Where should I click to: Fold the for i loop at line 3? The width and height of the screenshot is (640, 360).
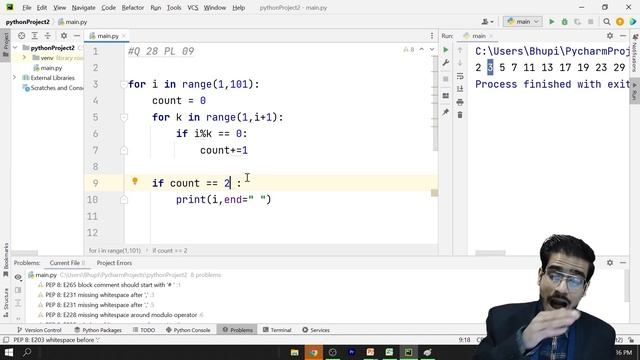(x=123, y=84)
